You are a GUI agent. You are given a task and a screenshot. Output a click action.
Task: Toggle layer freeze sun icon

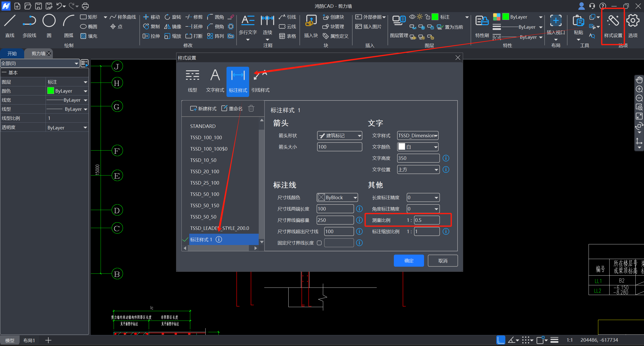420,17
